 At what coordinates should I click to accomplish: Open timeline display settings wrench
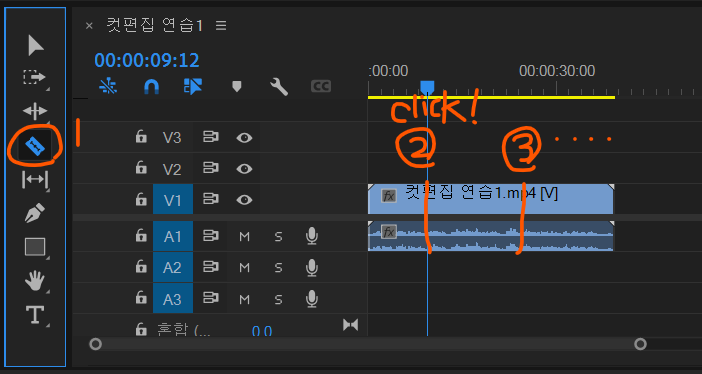tap(279, 86)
